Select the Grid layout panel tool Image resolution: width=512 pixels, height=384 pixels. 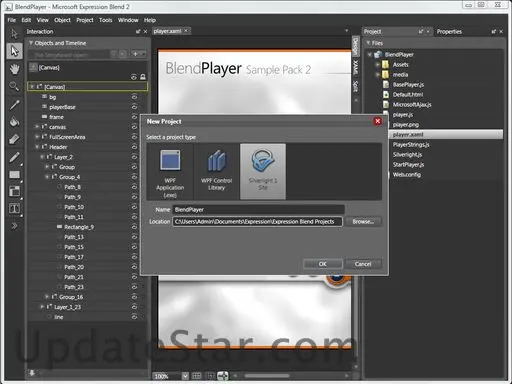coord(14,192)
